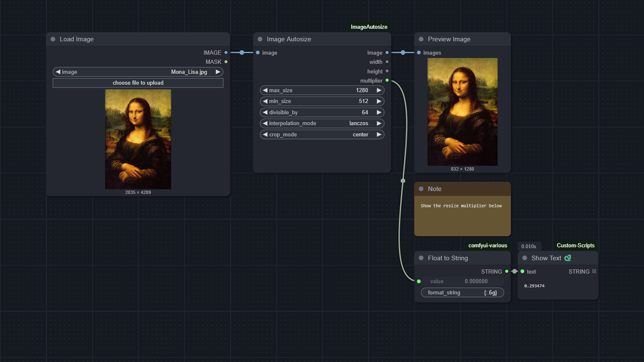The width and height of the screenshot is (644, 362).
Task: Click link midpoint between Float to String and Show Text
Action: [515, 271]
